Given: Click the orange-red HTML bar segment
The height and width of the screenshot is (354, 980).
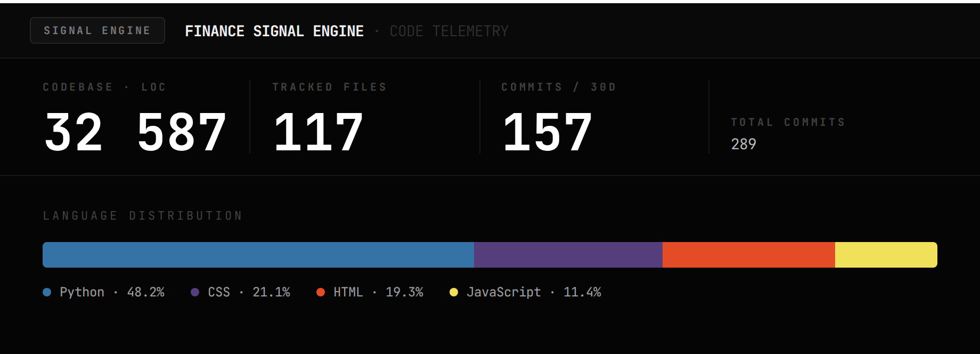Looking at the screenshot, I should [749, 255].
